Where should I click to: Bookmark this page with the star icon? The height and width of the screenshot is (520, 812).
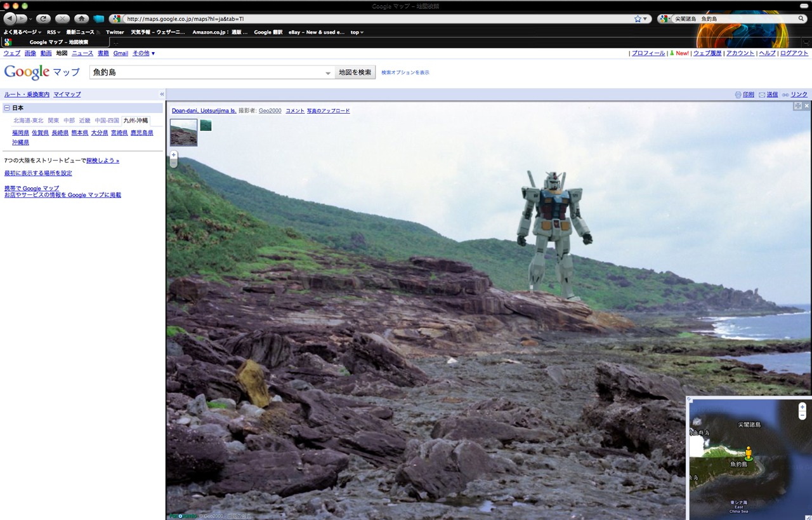638,19
